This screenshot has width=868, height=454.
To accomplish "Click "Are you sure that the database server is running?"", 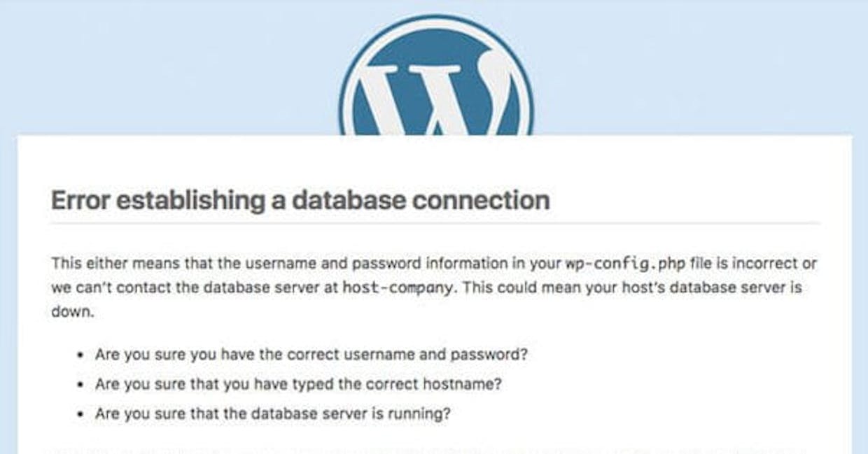I will tap(273, 413).
